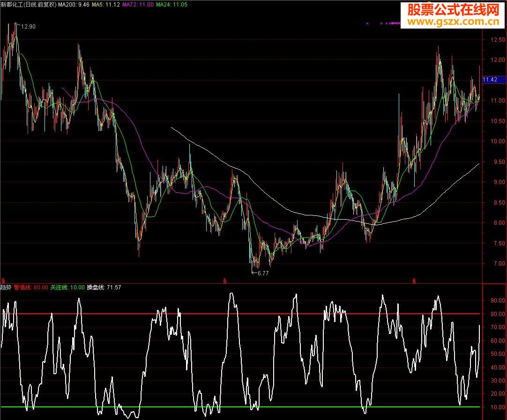Viewport: 507px width, 420px height.
Task: Click the 60.00 indicator axis value
Action: [497, 340]
